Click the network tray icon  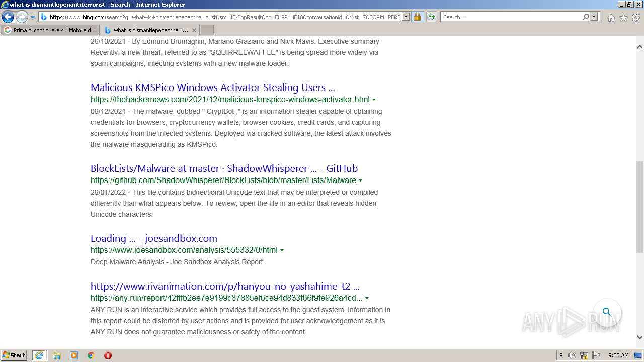[x=584, y=355]
